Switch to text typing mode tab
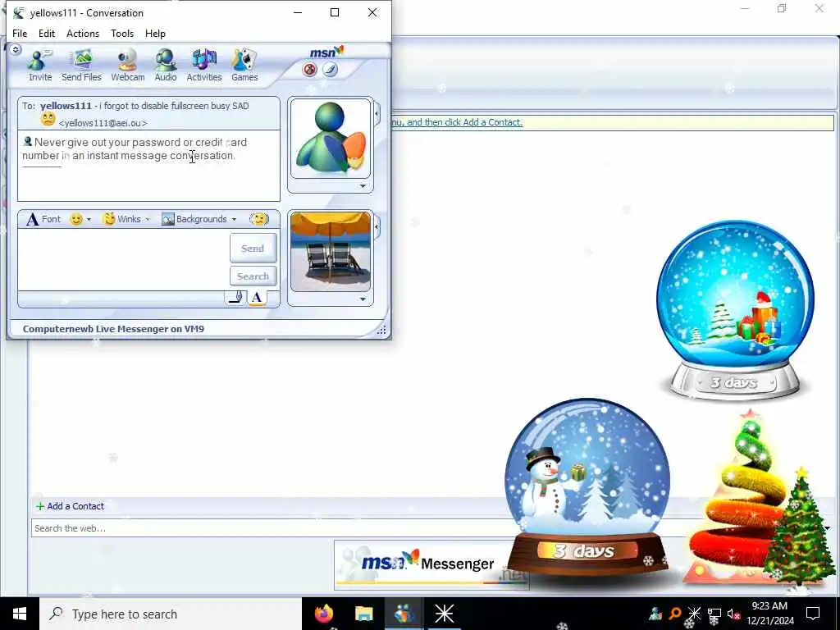 [x=257, y=298]
